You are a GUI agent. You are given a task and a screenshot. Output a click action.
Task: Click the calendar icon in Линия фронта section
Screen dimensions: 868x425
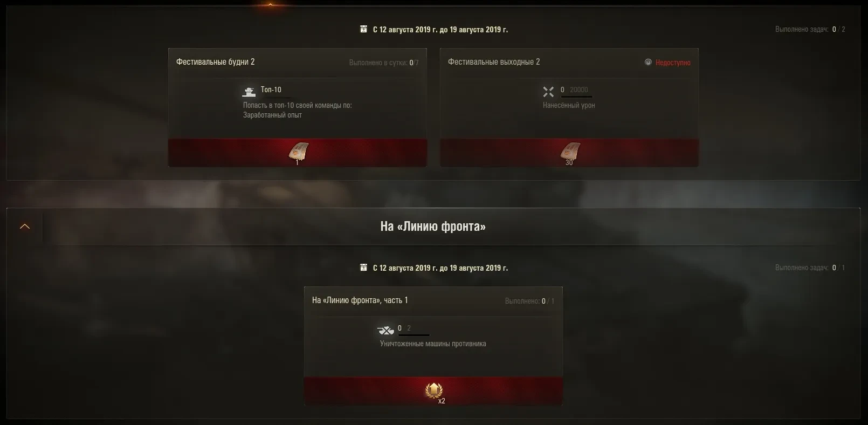(363, 268)
